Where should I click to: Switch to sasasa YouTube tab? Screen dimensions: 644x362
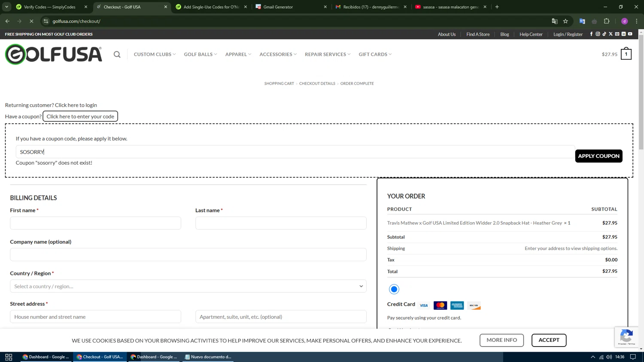click(x=450, y=7)
